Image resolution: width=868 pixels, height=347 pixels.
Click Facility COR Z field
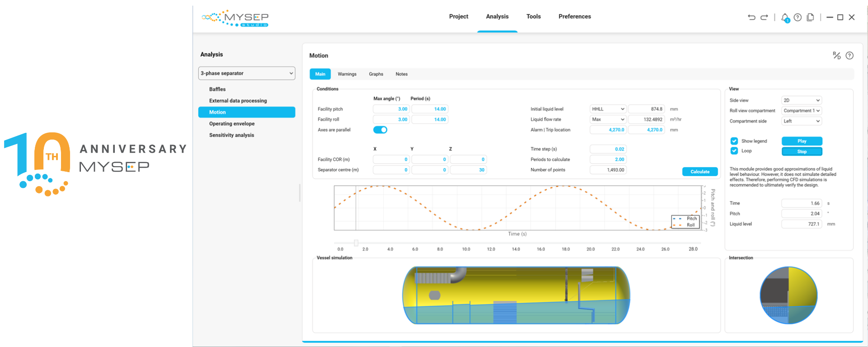pyautogui.click(x=468, y=159)
